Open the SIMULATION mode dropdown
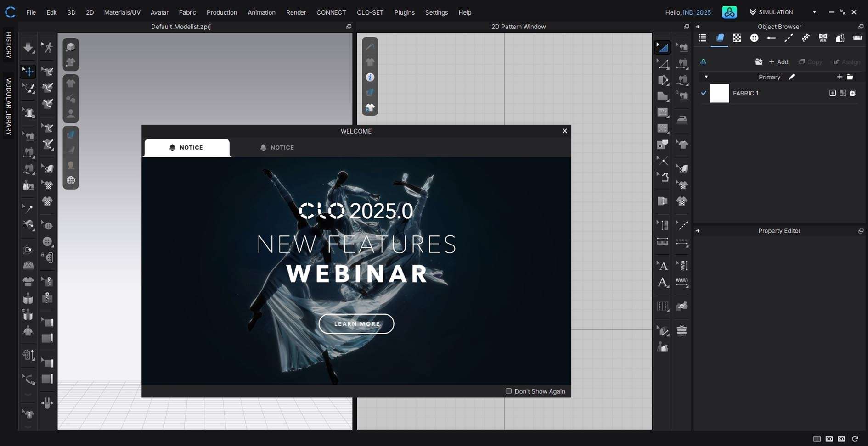 click(814, 12)
